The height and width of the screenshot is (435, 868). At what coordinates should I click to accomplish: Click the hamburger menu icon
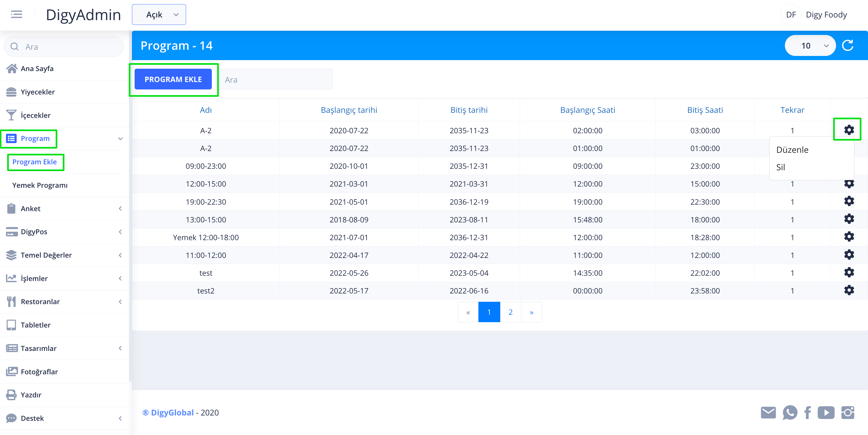[x=16, y=15]
